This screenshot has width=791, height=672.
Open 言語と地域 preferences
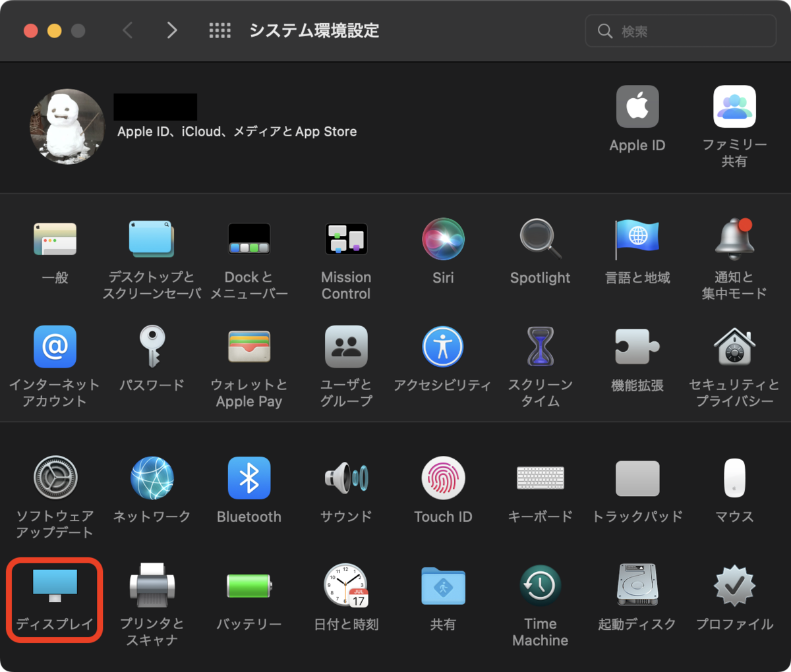(637, 238)
